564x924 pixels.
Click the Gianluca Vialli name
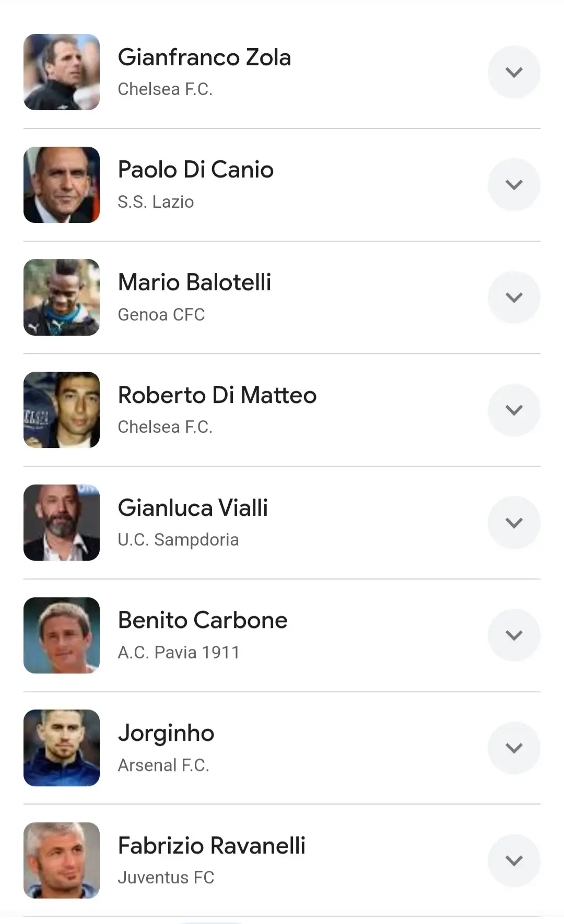point(193,508)
